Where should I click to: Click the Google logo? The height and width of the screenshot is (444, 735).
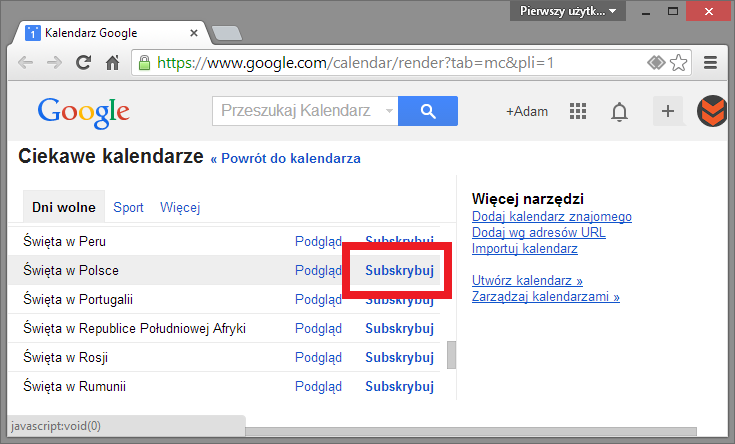pos(83,113)
